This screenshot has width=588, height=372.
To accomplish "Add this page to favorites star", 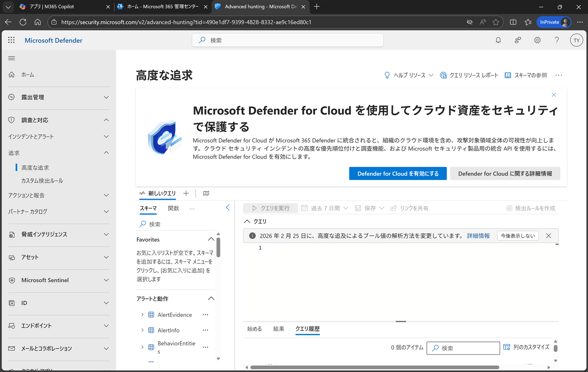I will pyautogui.click(x=496, y=22).
